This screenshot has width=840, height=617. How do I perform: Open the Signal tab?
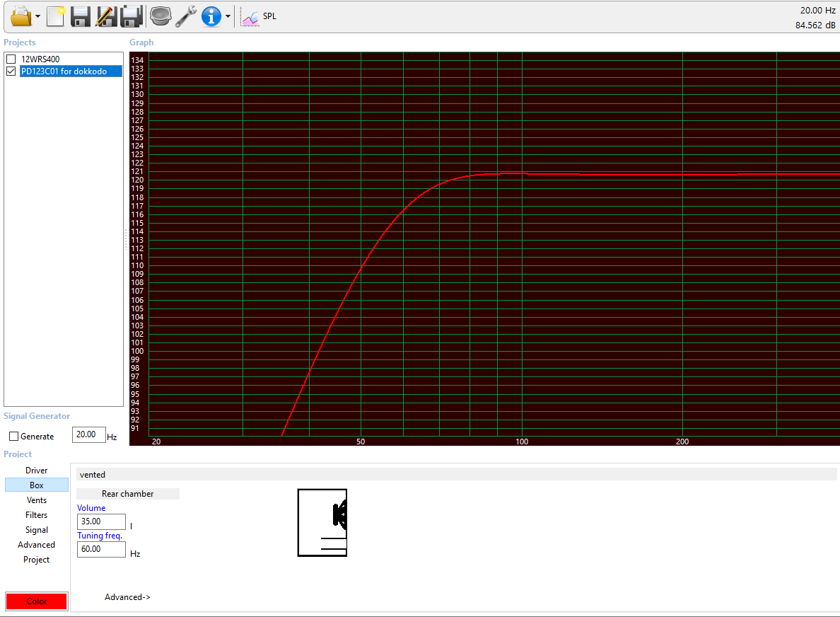tap(37, 530)
